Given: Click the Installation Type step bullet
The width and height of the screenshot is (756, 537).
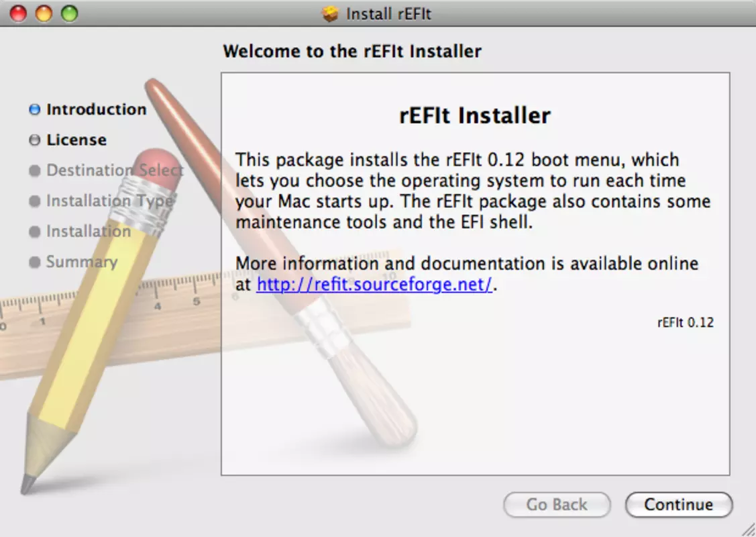Looking at the screenshot, I should click(x=35, y=201).
